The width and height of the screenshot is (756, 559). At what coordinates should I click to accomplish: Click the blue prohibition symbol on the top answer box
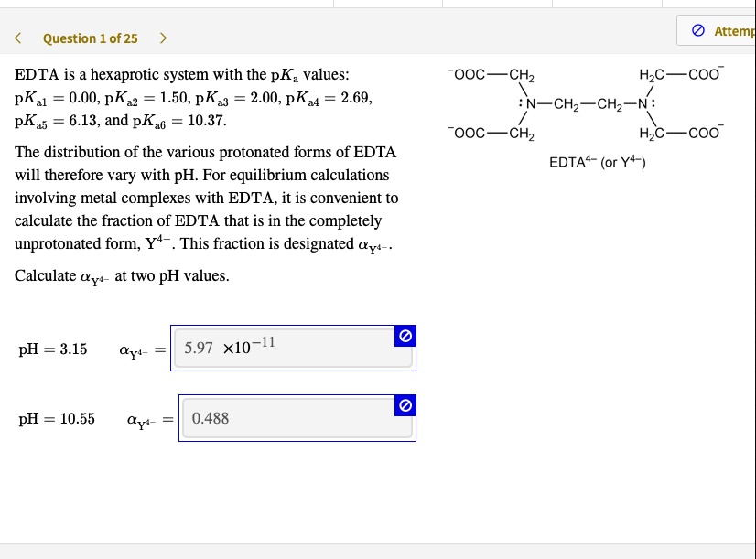(405, 335)
